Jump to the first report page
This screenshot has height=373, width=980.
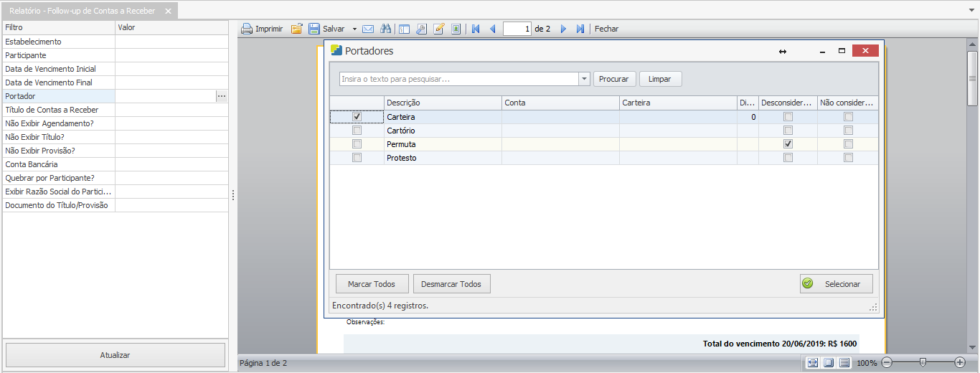click(x=476, y=29)
